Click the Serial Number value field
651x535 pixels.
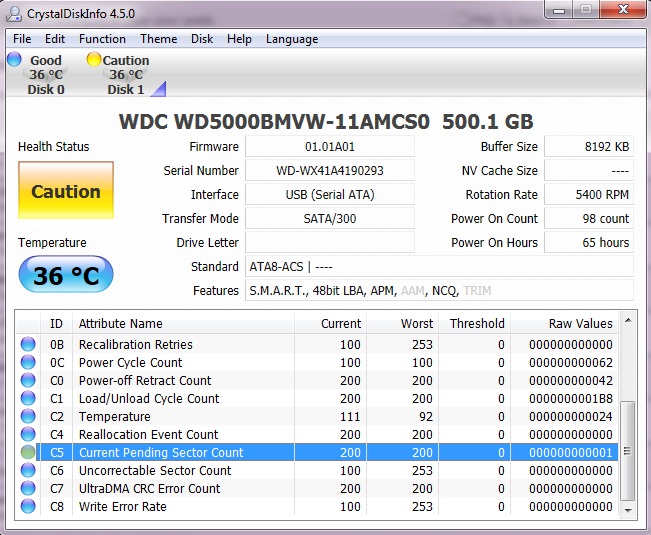[x=329, y=171]
